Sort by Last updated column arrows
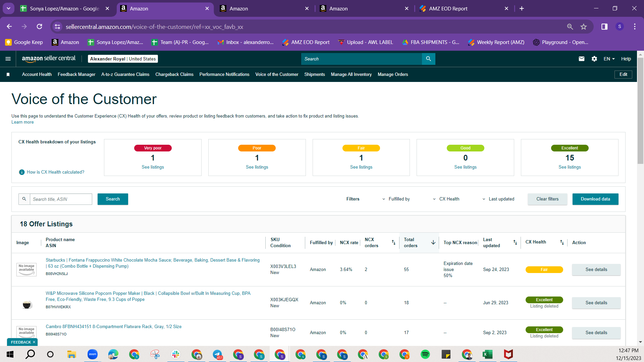Image resolution: width=644 pixels, height=362 pixels. (x=515, y=242)
